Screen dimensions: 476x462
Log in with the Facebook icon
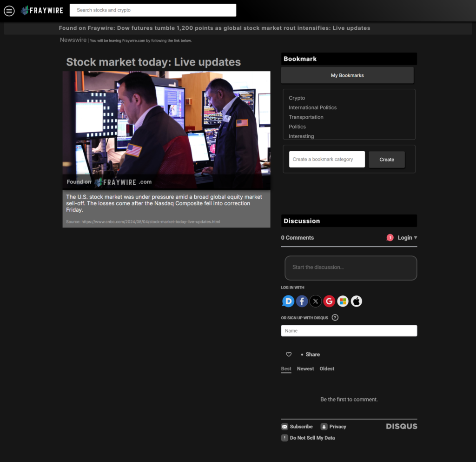[302, 301]
